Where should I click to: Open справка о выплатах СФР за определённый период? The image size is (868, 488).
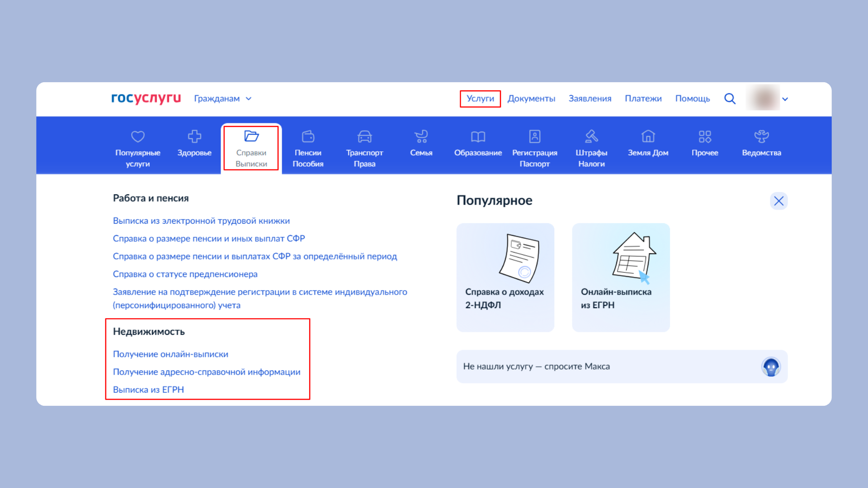(x=255, y=257)
